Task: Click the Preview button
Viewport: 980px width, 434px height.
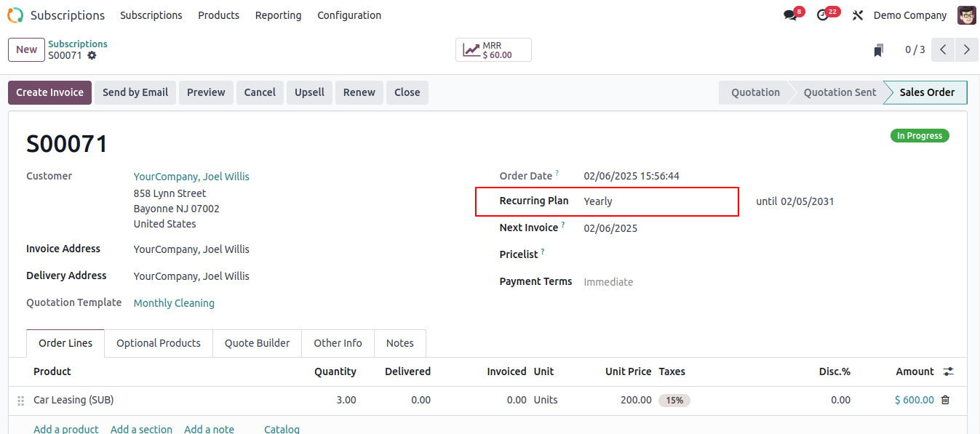Action: pos(206,92)
